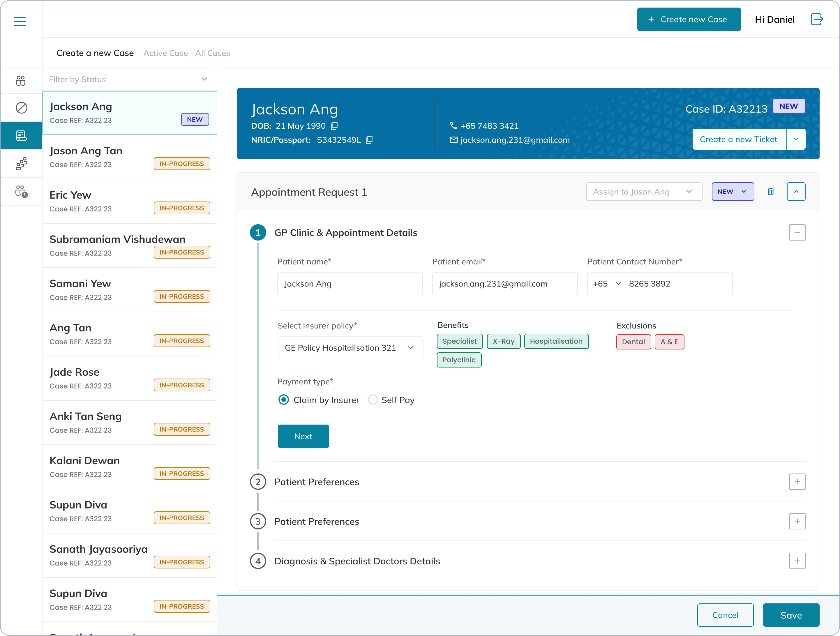The image size is (840, 636).
Task: Collapse the GP Clinic & Appointment Details section
Action: pos(797,232)
